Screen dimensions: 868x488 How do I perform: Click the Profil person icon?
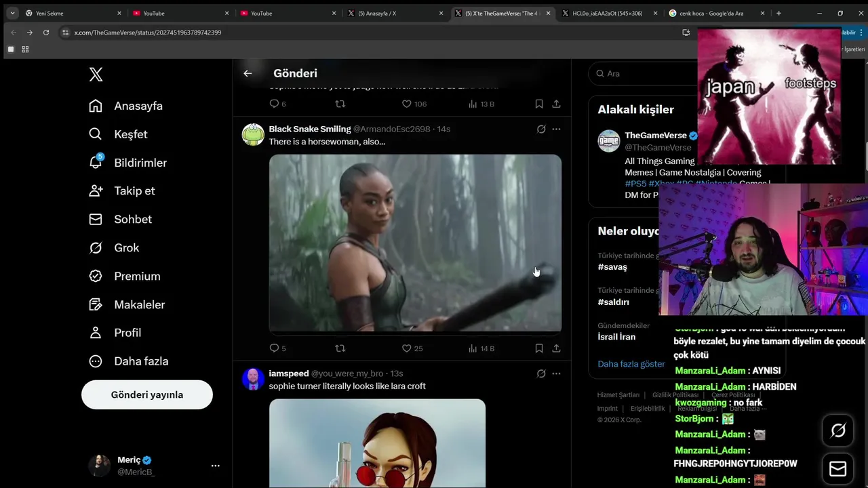click(96, 333)
